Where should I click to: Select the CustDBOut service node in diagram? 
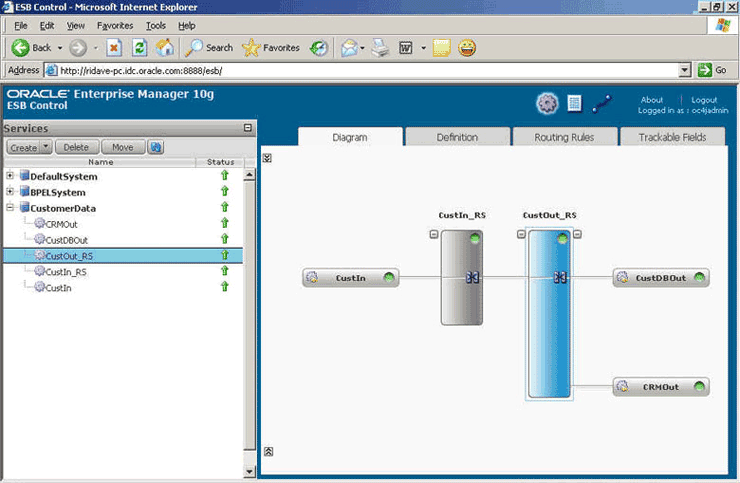[661, 278]
